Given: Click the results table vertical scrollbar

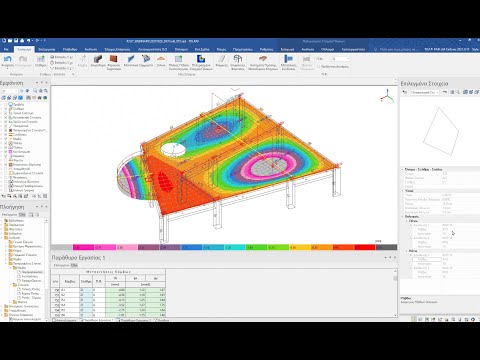Looking at the screenshot, I should click(x=395, y=293).
